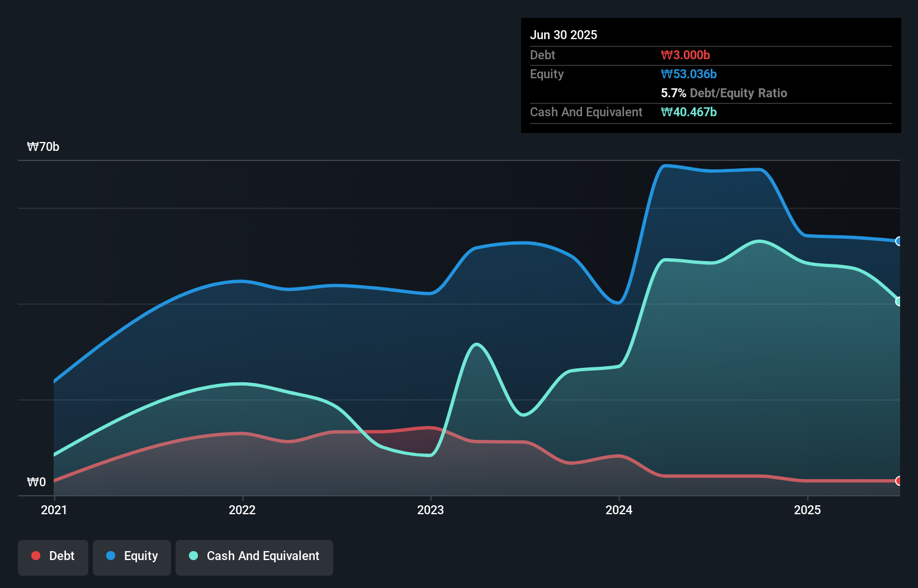Click the teal Cash And Equivalent dot
This screenshot has height=588, width=918.
coord(192,556)
